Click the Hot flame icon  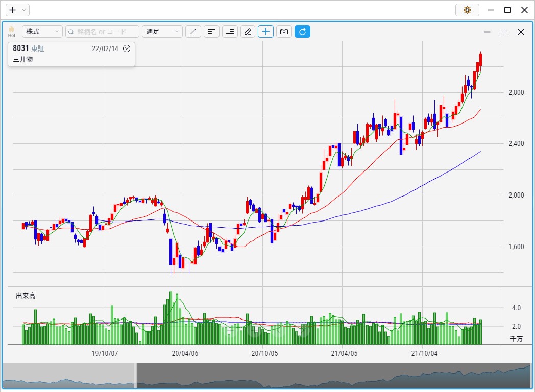11,31
